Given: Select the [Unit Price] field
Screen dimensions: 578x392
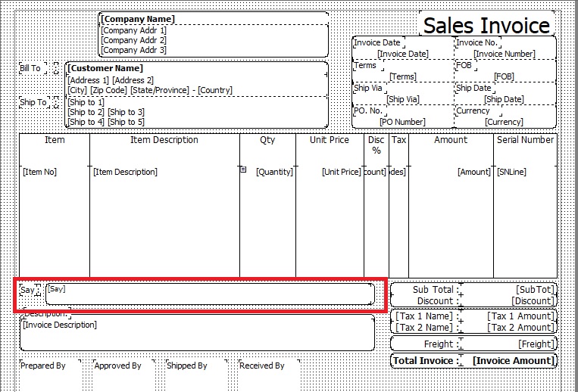Looking at the screenshot, I should [x=341, y=172].
